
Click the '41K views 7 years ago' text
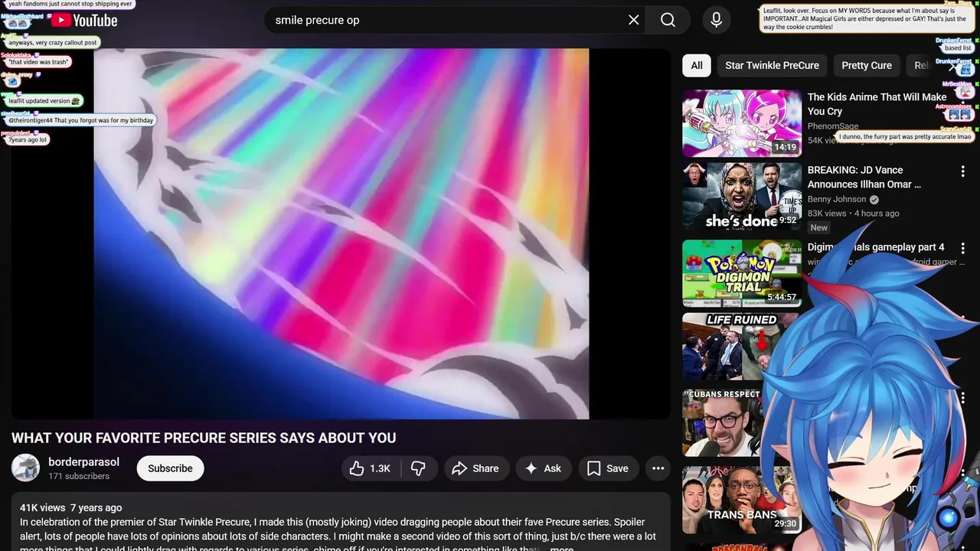click(70, 507)
